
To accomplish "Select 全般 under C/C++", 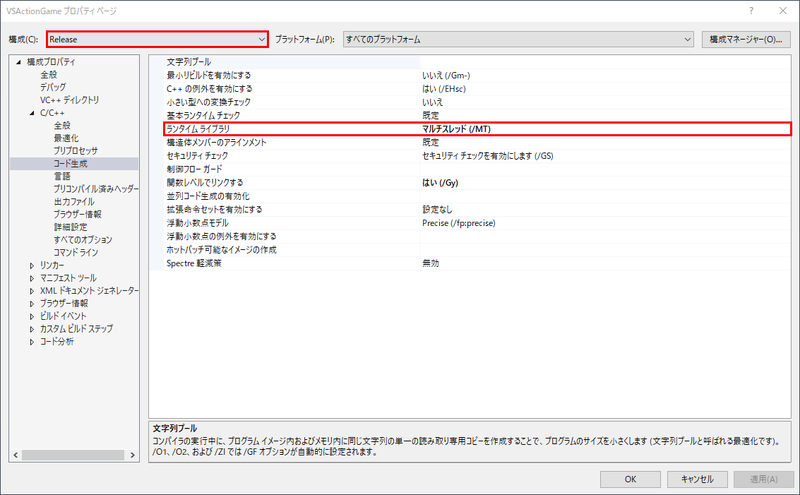I will click(x=62, y=126).
